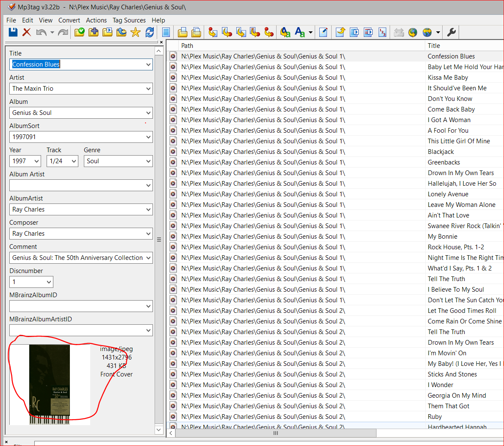Select the 'I Got A Woman' file row

tap(335, 120)
